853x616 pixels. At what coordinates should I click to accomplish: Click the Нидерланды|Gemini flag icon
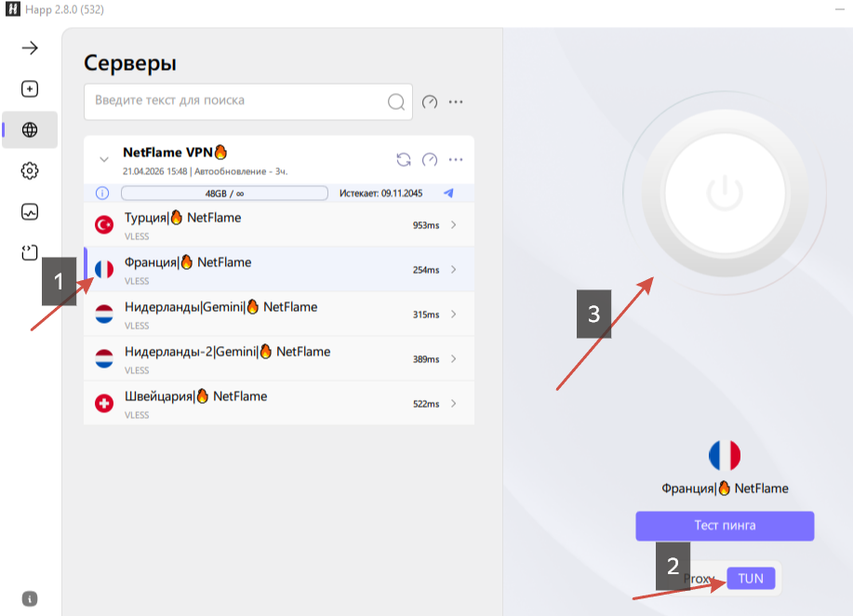point(104,314)
